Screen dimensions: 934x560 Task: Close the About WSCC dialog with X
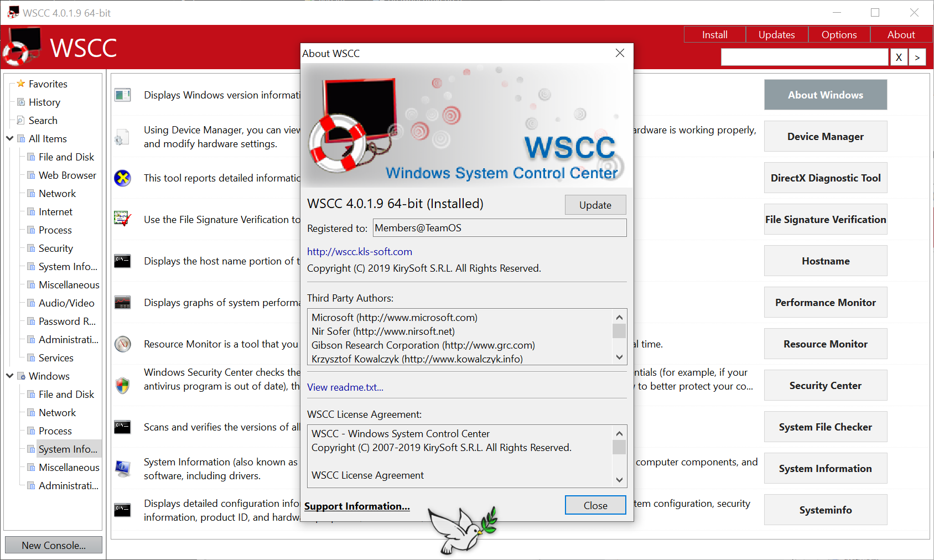[620, 53]
